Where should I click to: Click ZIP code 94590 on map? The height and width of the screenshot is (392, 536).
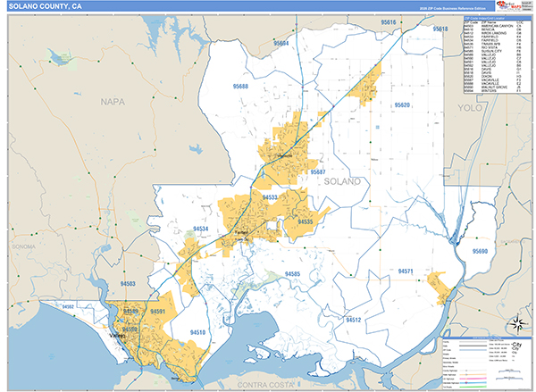click(x=130, y=329)
